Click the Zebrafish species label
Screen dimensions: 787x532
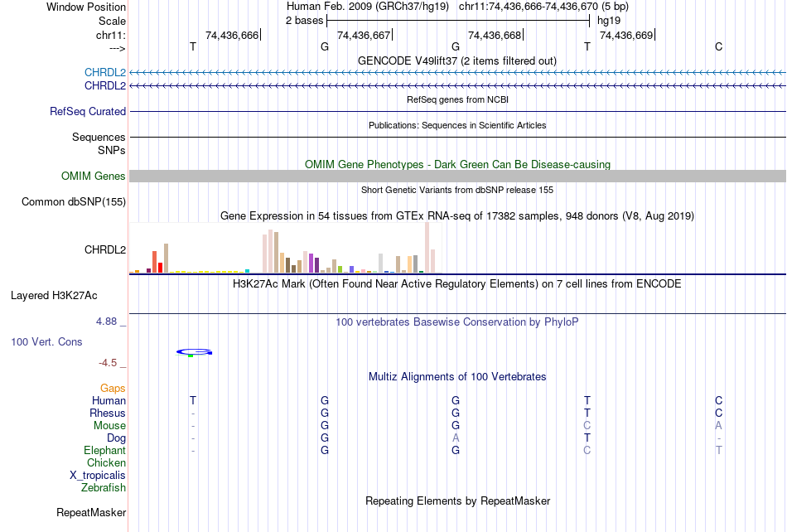tap(104, 487)
